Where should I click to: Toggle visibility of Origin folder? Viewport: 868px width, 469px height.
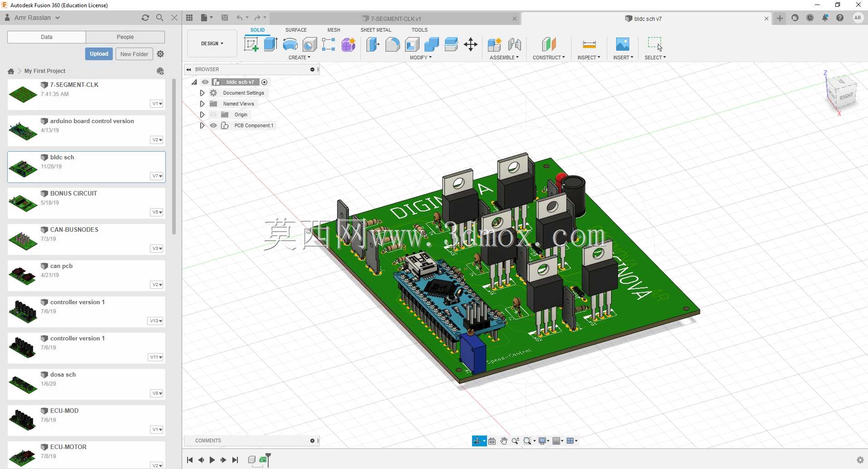[x=213, y=115]
